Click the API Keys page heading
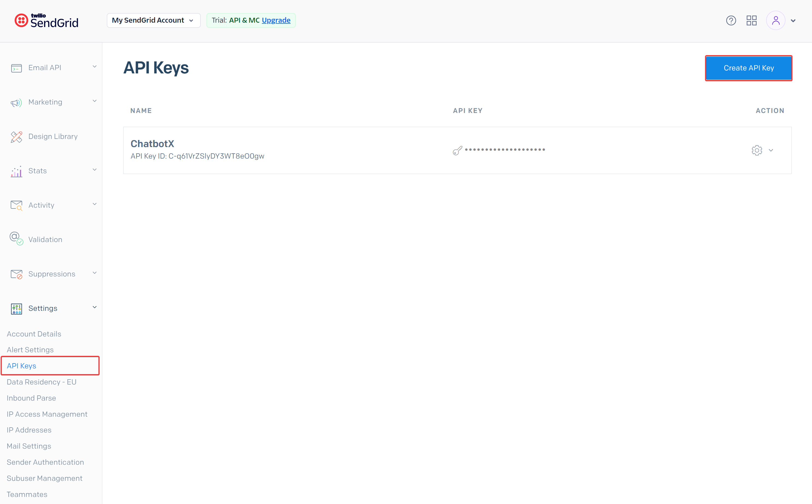 156,68
